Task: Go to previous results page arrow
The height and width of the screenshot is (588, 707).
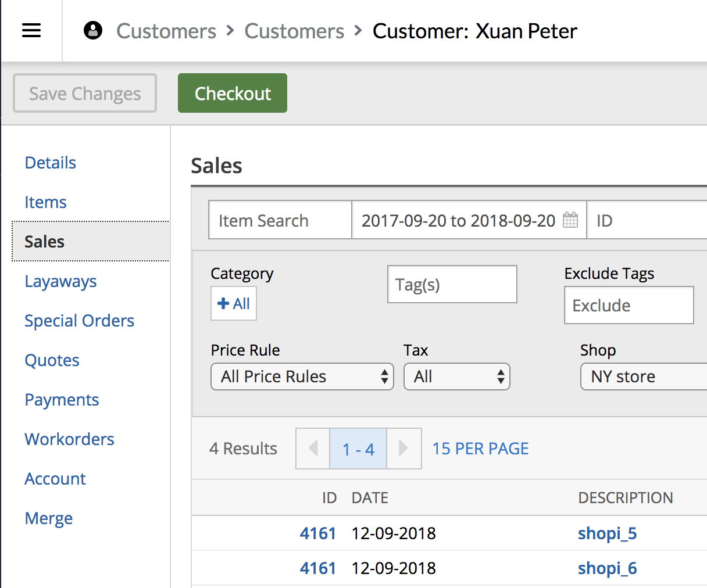Action: pos(313,449)
